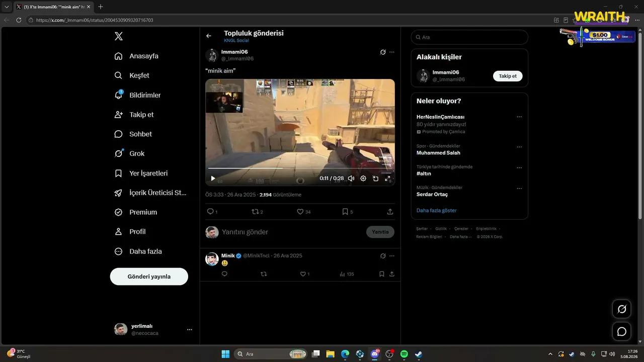644x362 pixels.
Task: Seek using the video progress bar
Action: click(300, 168)
